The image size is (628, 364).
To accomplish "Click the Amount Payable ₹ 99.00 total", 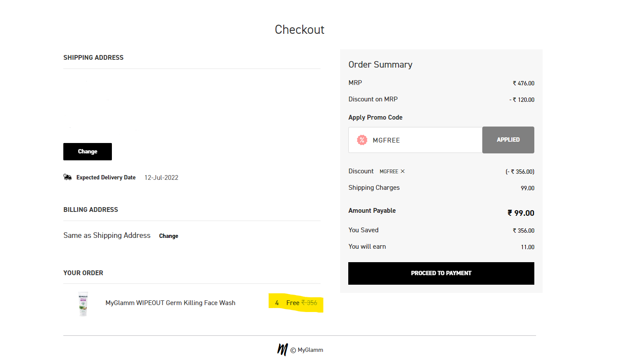I will (x=521, y=213).
